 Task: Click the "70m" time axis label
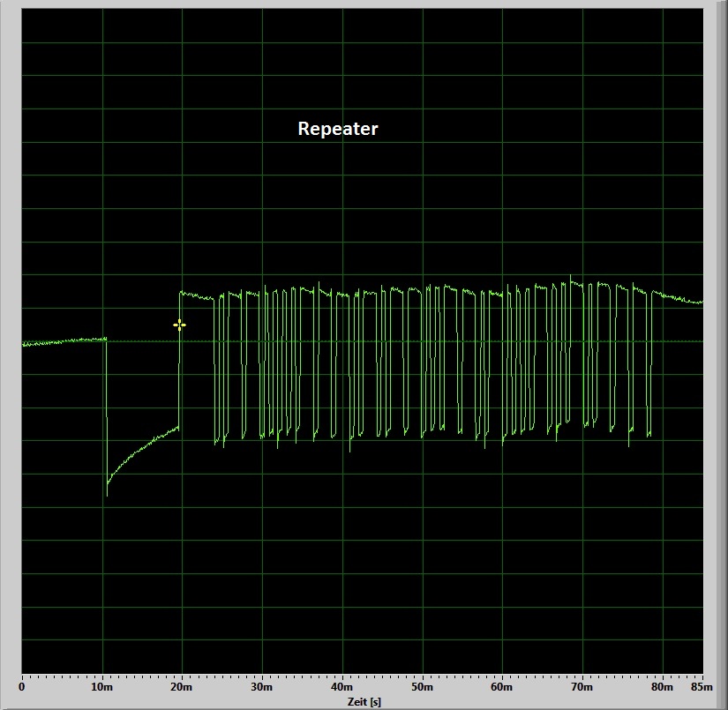point(582,687)
